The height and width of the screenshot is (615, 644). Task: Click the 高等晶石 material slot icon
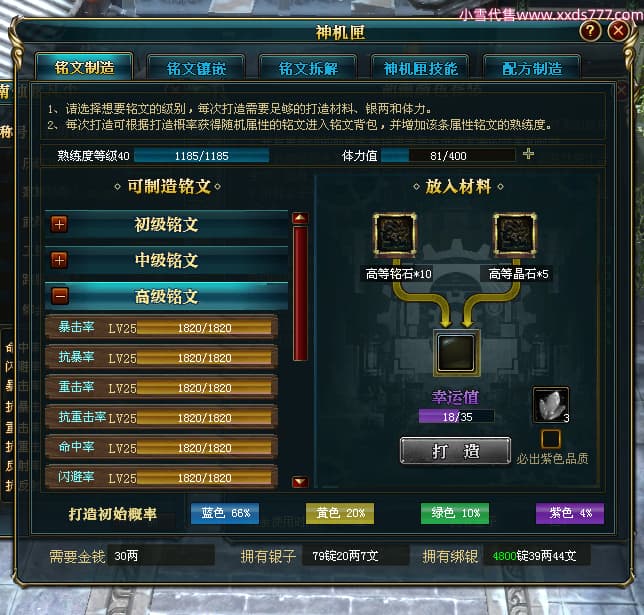[x=514, y=234]
